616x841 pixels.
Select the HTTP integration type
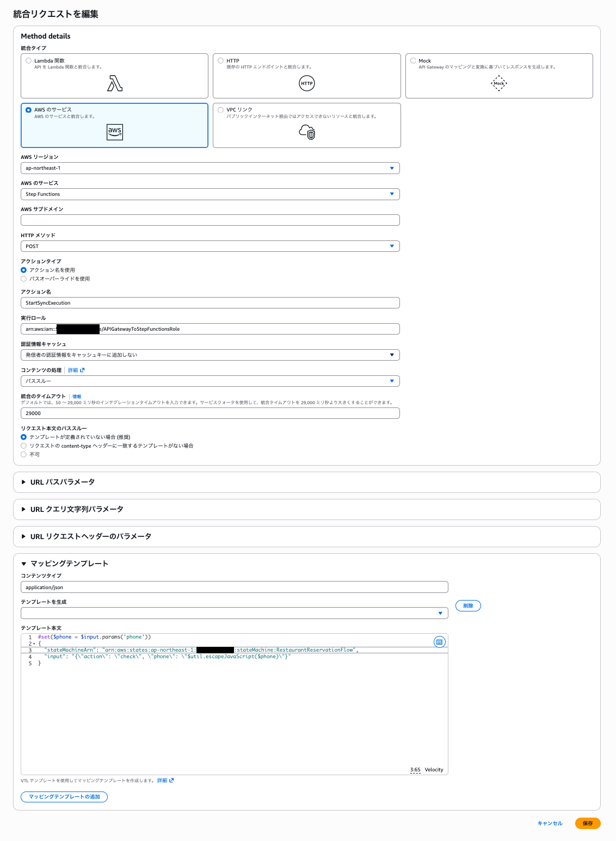(x=220, y=60)
